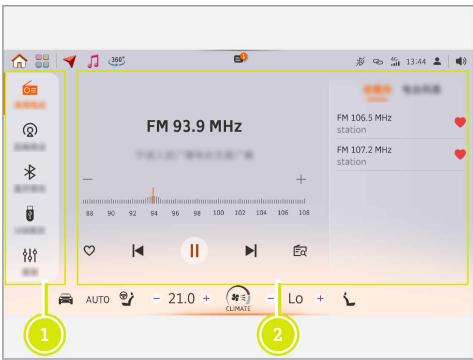473x360 pixels.
Task: Decrease the Lo passenger temperature
Action: [271, 298]
